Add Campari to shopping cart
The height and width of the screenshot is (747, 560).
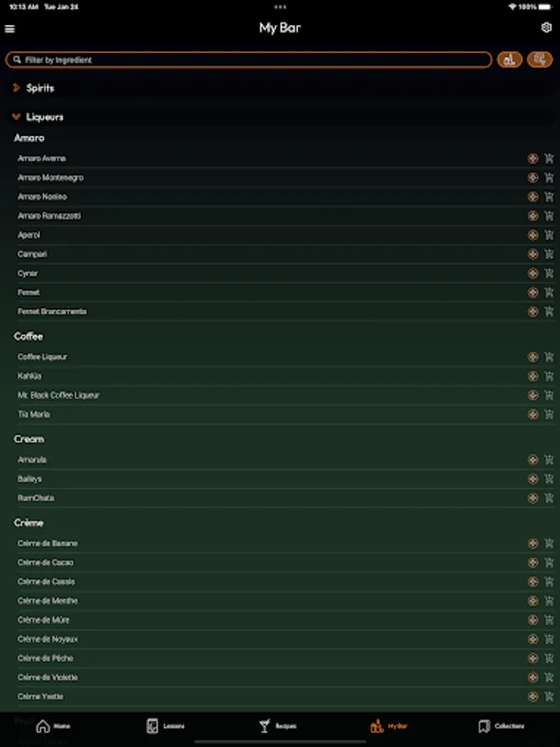pos(549,254)
